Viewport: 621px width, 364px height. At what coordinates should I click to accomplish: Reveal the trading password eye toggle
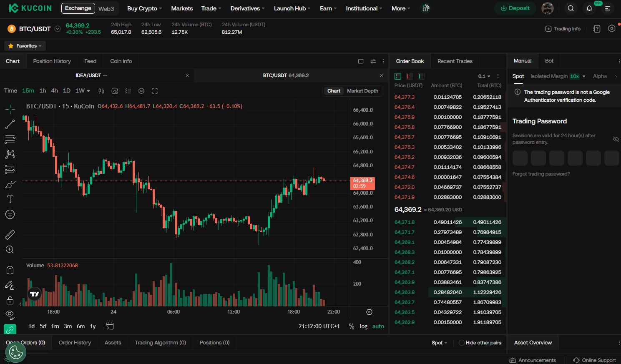[616, 139]
